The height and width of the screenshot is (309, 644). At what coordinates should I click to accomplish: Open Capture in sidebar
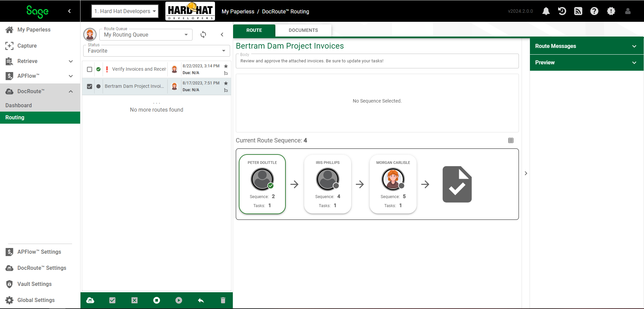point(40,46)
